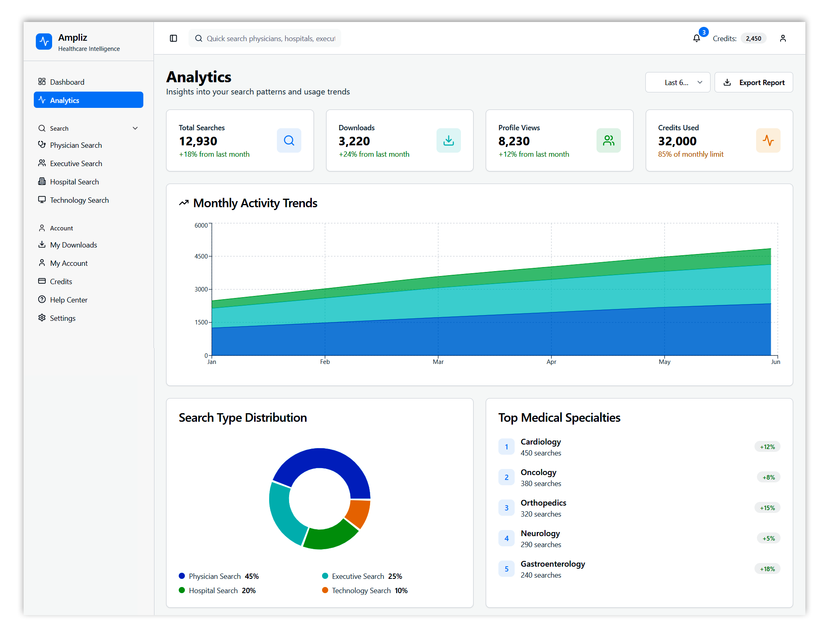Click the Profile Views people icon
This screenshot has height=644, width=829.
tap(608, 140)
